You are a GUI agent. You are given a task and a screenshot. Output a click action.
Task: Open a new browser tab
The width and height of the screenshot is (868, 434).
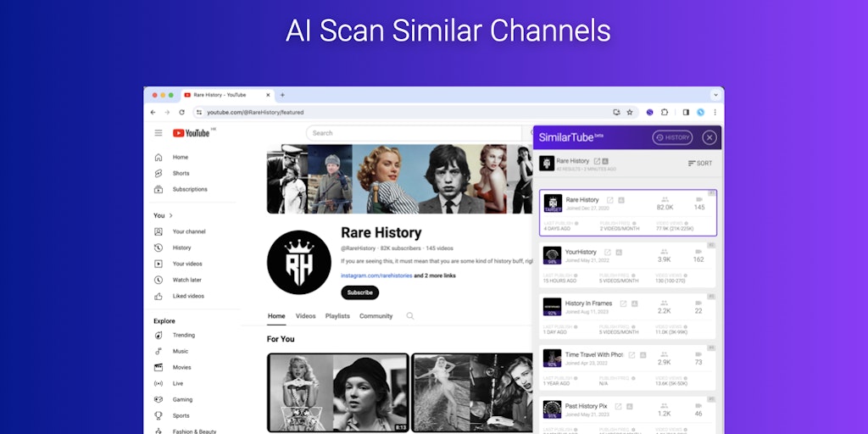[282, 95]
